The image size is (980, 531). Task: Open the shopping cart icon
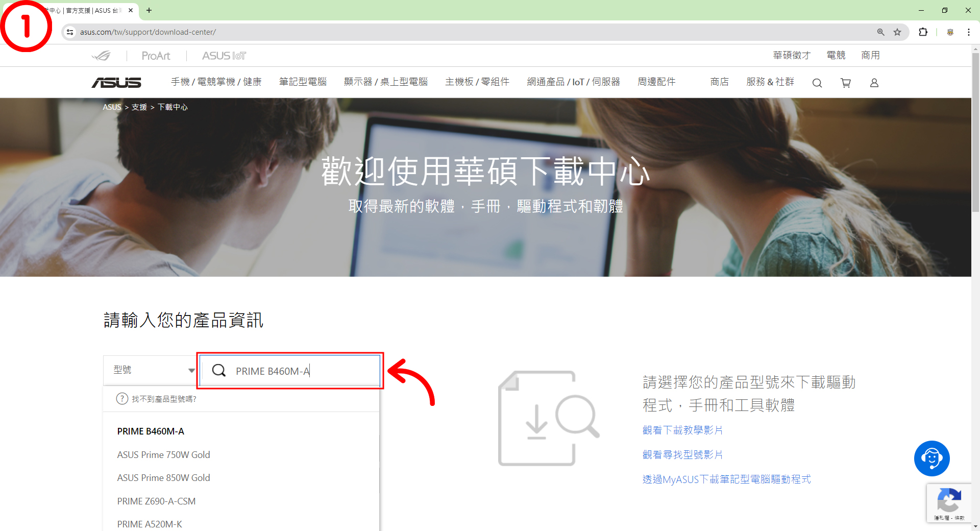[x=846, y=83]
